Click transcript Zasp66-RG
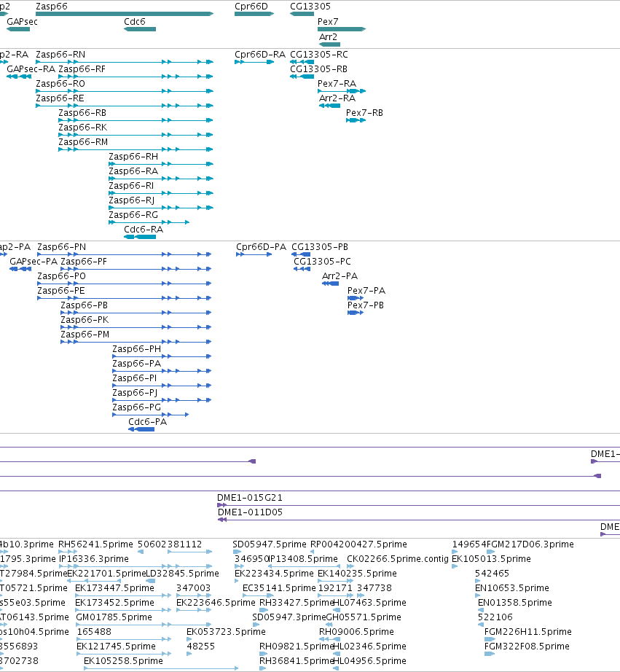The width and height of the screenshot is (620, 672). coord(133,215)
